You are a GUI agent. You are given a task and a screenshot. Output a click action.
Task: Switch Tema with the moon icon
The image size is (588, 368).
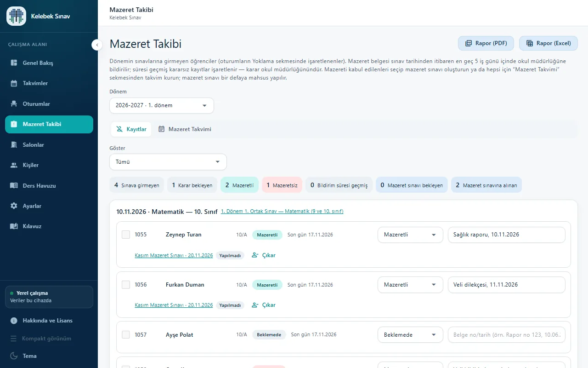pos(14,356)
